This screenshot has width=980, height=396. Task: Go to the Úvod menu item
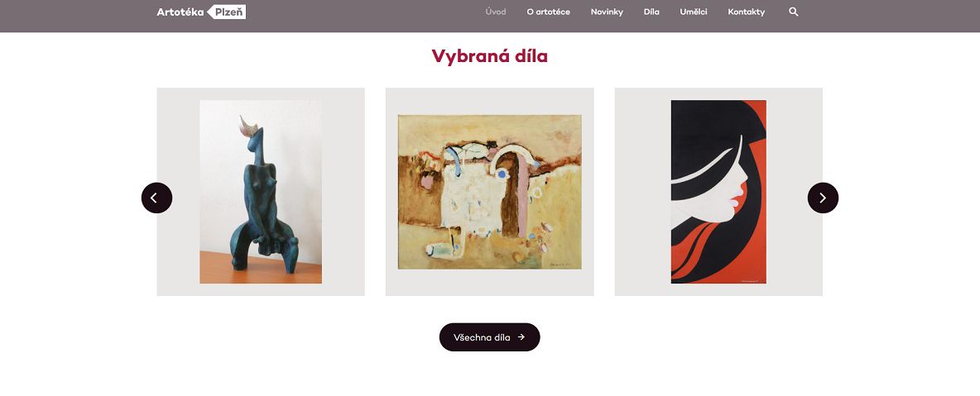tap(496, 12)
